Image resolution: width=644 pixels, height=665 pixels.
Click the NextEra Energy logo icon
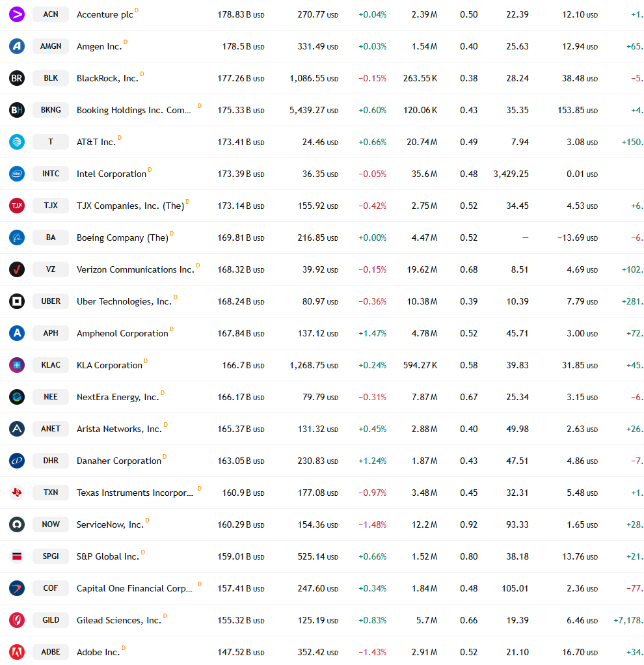17,397
